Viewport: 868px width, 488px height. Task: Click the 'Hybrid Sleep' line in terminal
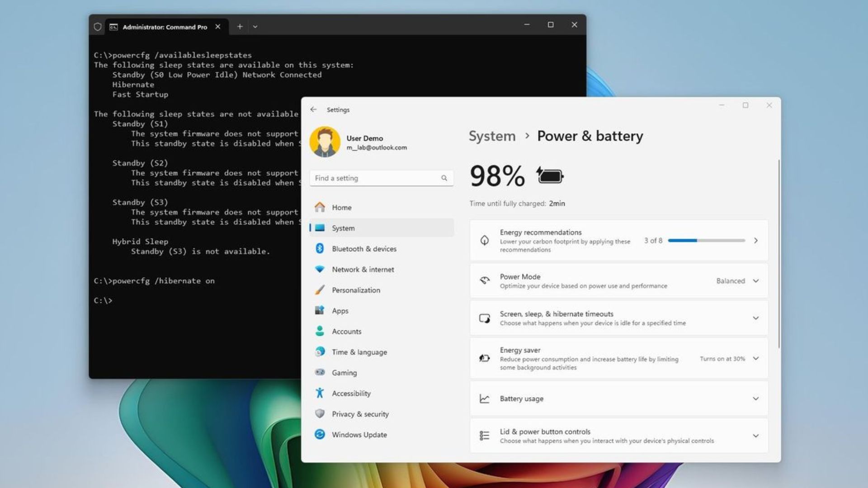click(140, 241)
